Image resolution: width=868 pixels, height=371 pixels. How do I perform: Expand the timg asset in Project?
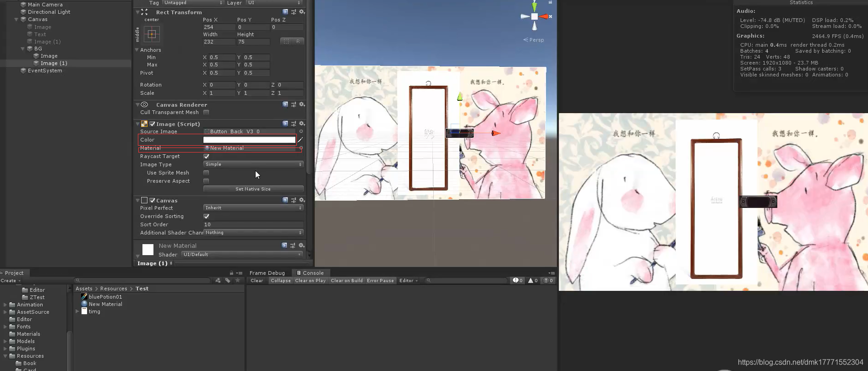click(x=77, y=311)
